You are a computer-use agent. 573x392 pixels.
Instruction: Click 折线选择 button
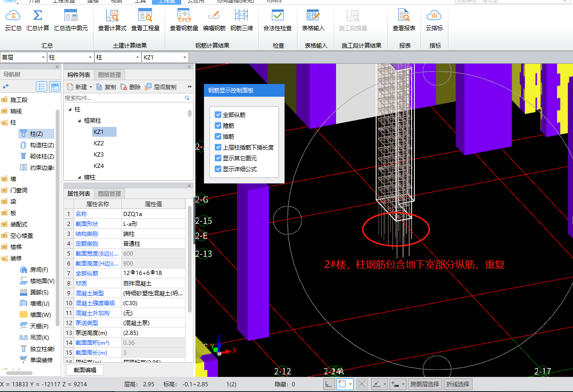point(458,384)
